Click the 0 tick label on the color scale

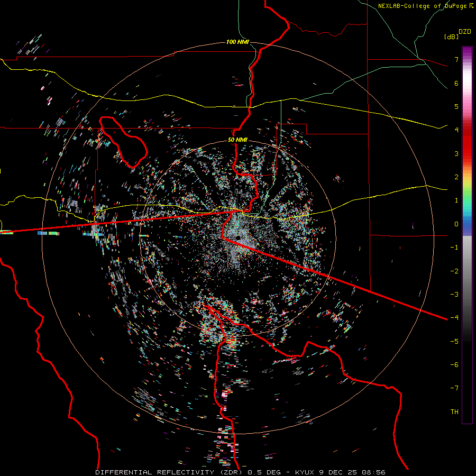tap(456, 224)
